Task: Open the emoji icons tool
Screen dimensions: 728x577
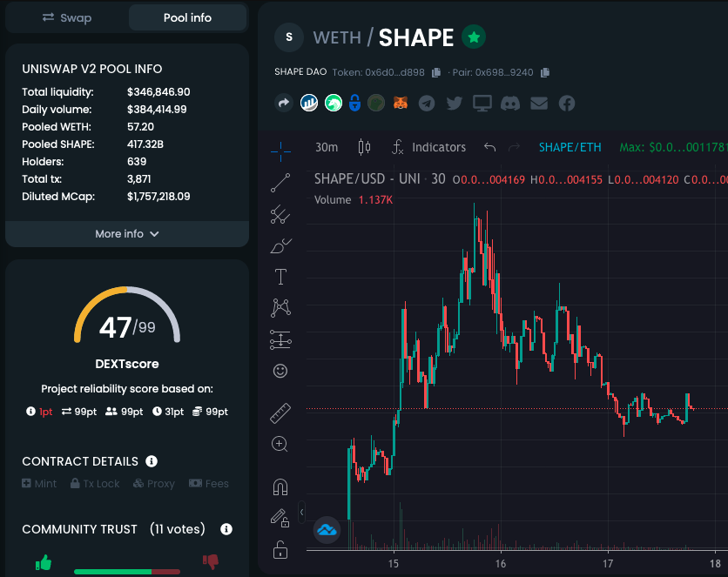Action: click(280, 371)
